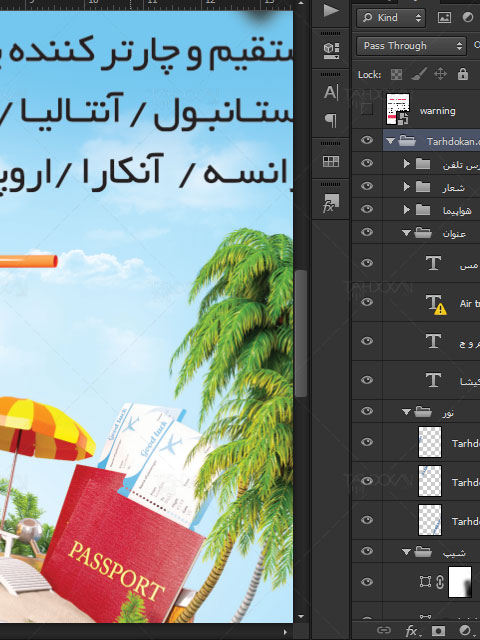
Task: Open the 3D panel cube icon
Action: click(x=331, y=51)
